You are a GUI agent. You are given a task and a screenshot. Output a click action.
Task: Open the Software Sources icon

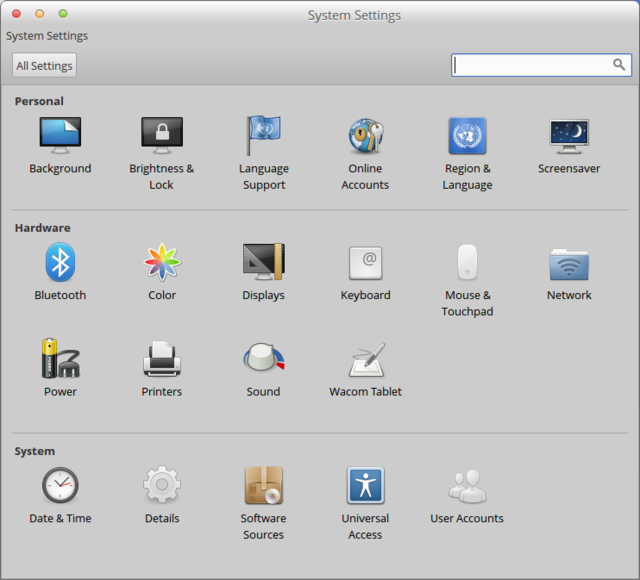click(x=264, y=485)
